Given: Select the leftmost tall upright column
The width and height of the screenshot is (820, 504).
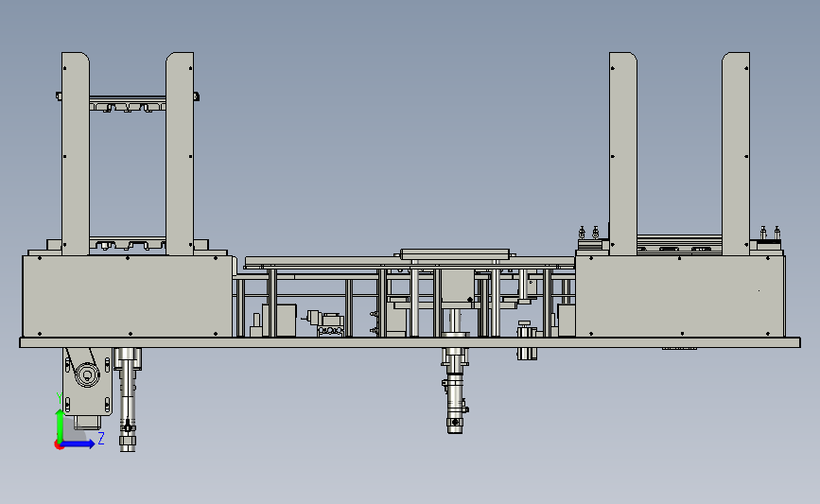Looking at the screenshot, I should coord(76,153).
